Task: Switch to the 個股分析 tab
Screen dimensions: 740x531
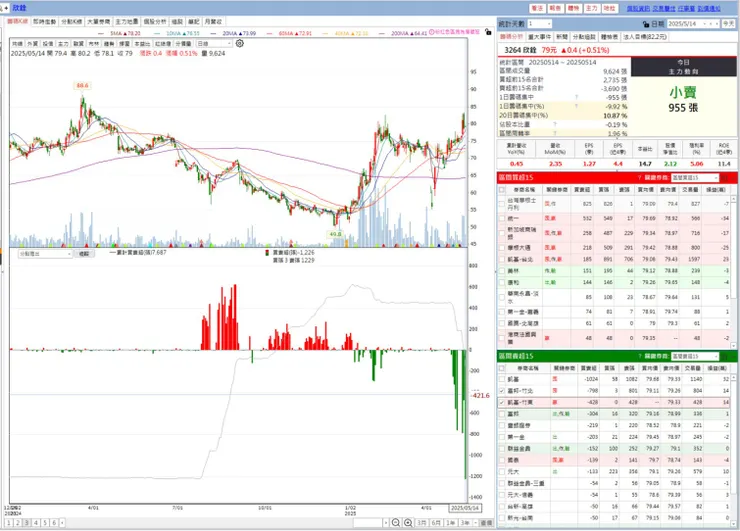Action: (155, 22)
